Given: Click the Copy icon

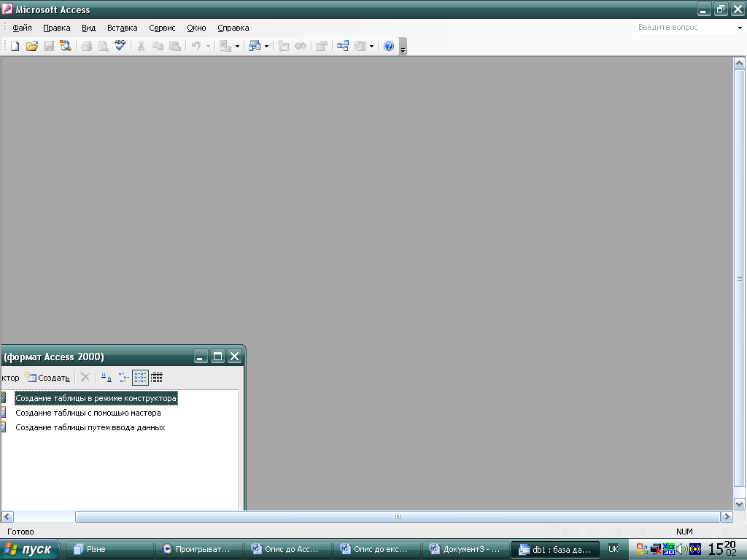Looking at the screenshot, I should pos(158,46).
